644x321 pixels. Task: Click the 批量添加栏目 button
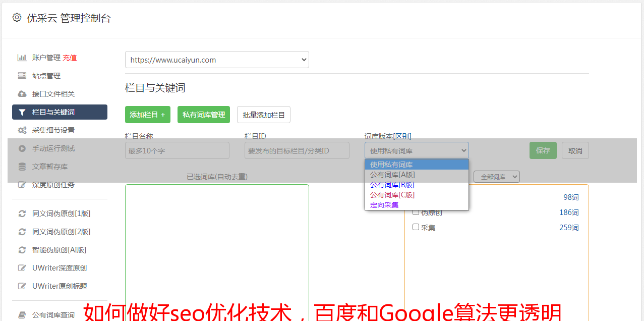(x=264, y=115)
